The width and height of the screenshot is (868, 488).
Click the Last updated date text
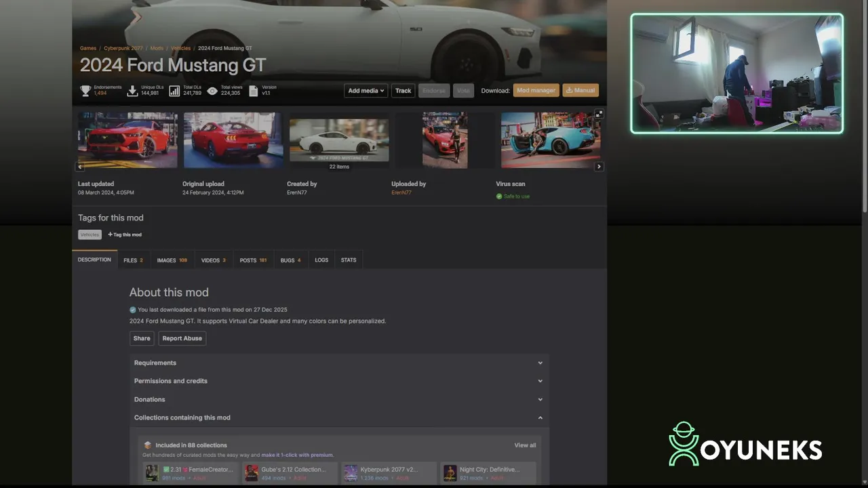point(106,192)
